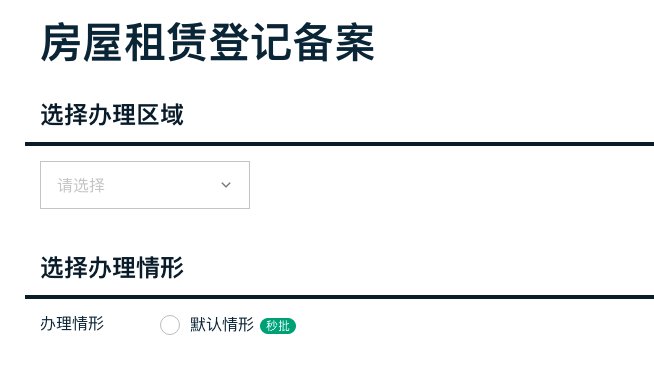Screen dimensions: 654x368
Task: Click the 办理情形 field label
Action: point(72,324)
